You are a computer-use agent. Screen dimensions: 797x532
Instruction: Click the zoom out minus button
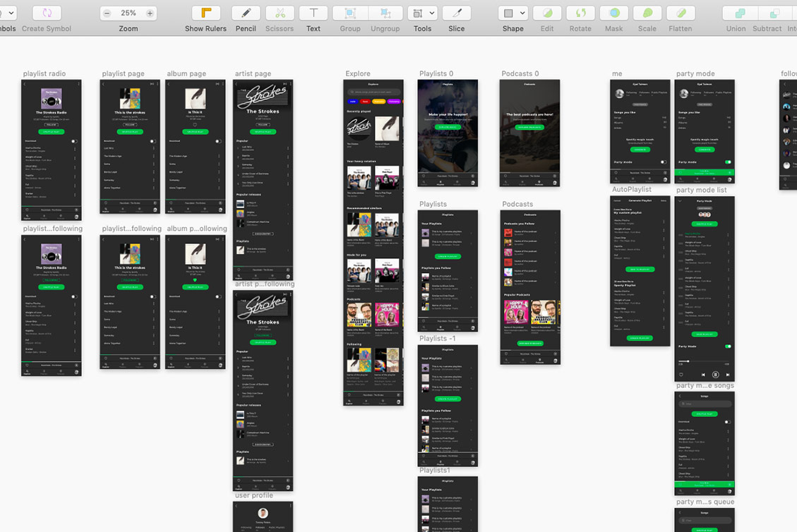[x=107, y=13]
